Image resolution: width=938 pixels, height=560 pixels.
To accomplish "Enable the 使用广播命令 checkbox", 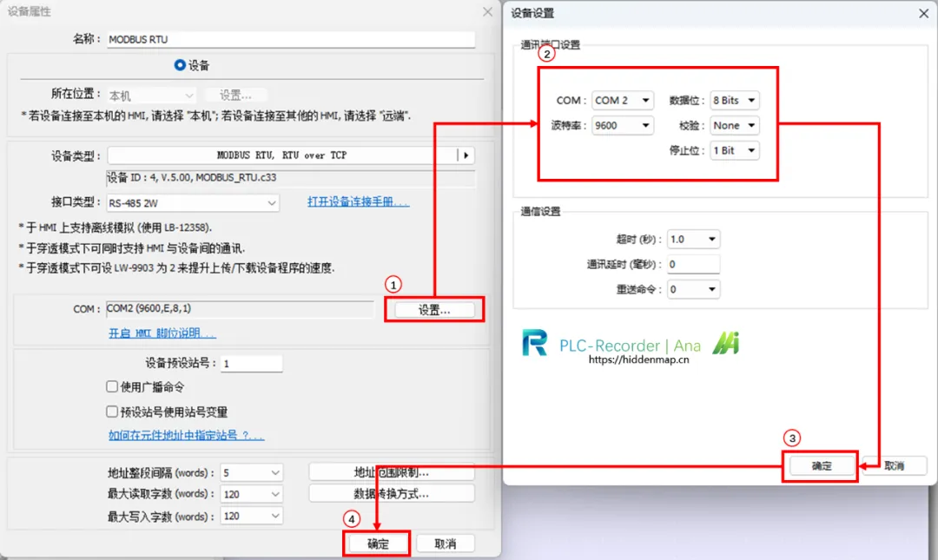I will [x=112, y=386].
